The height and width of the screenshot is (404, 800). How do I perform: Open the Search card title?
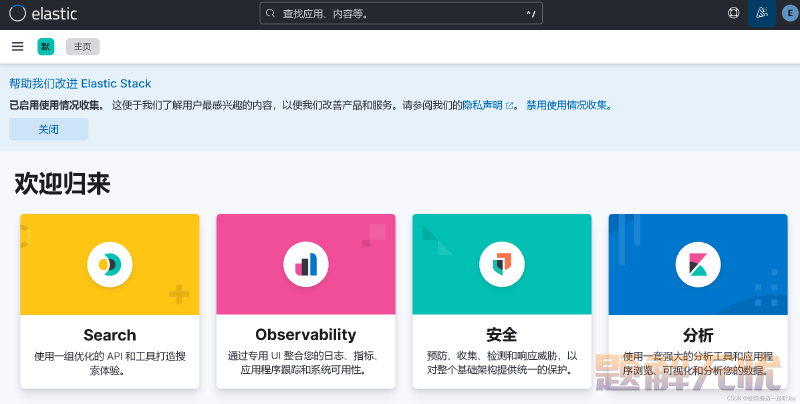click(110, 335)
